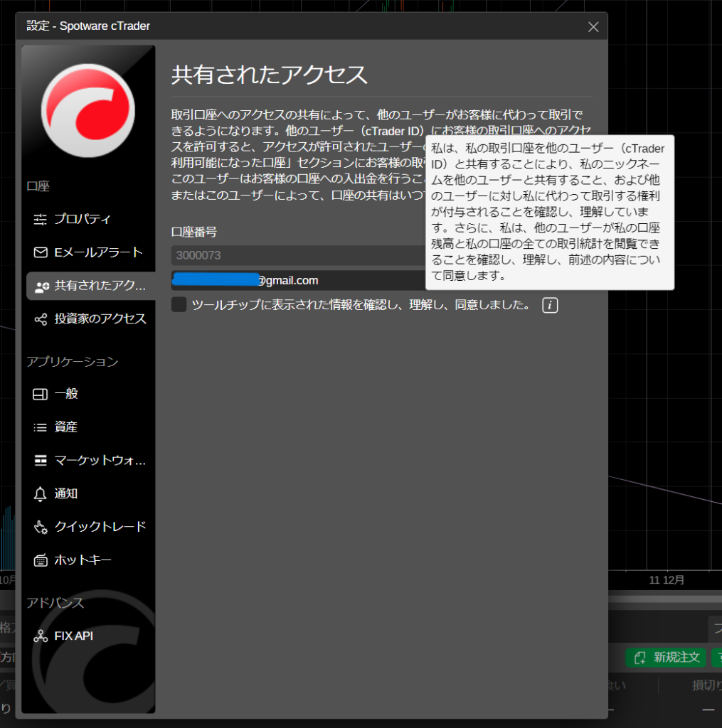
Task: Click the Hotkeys keyboard icon
Action: point(41,560)
